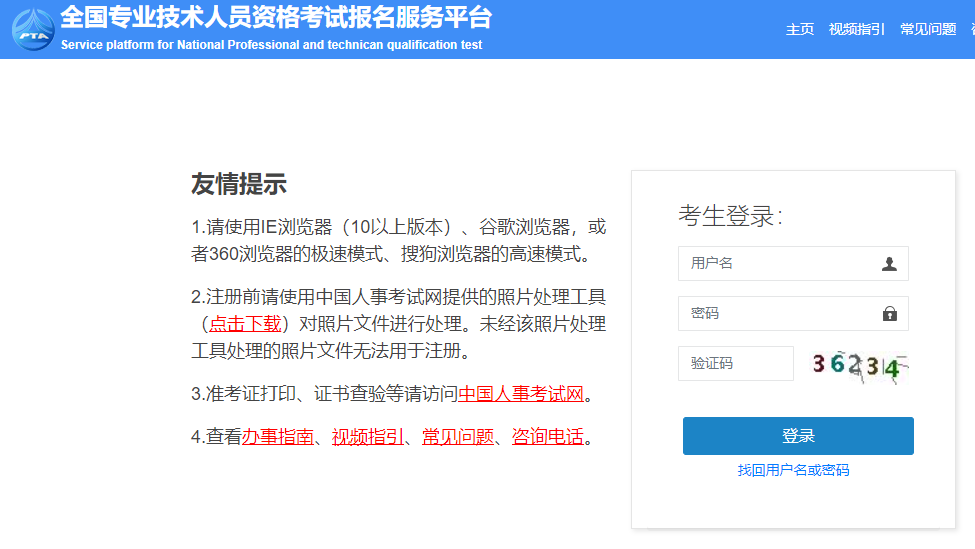Image resolution: width=975 pixels, height=549 pixels.
Task: Click the PTA logo in the header
Action: click(x=34, y=30)
